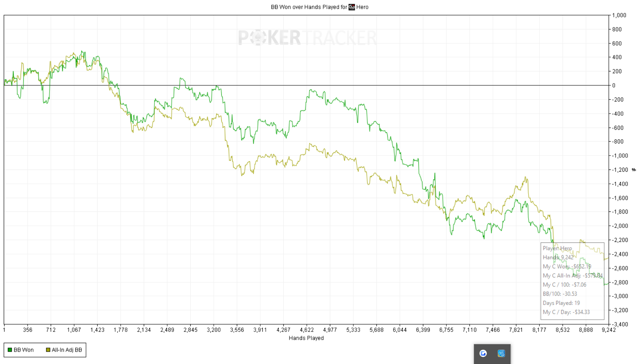The width and height of the screenshot is (637, 364).
Task: Click the "BB/100: -30.53" tooltip line
Action: click(560, 294)
